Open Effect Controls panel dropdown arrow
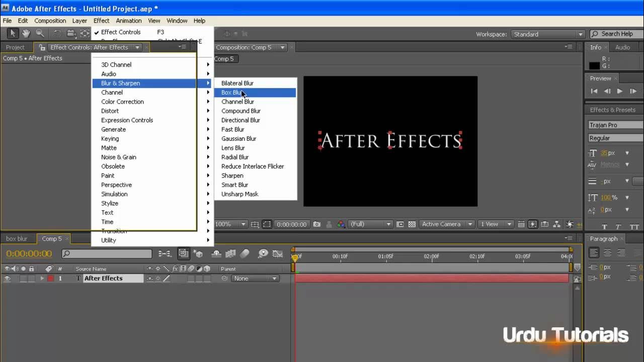Viewport: 644px width, 362px height. point(137,47)
